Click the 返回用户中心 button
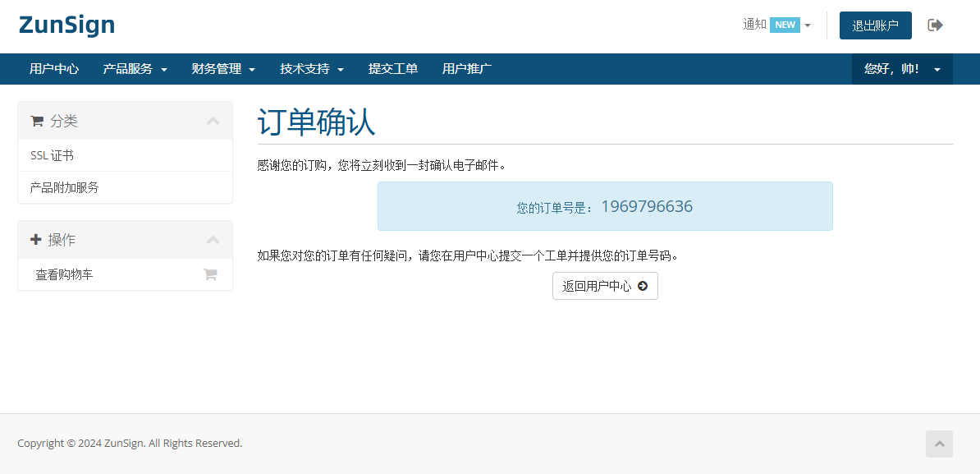This screenshot has width=980, height=474. click(605, 286)
